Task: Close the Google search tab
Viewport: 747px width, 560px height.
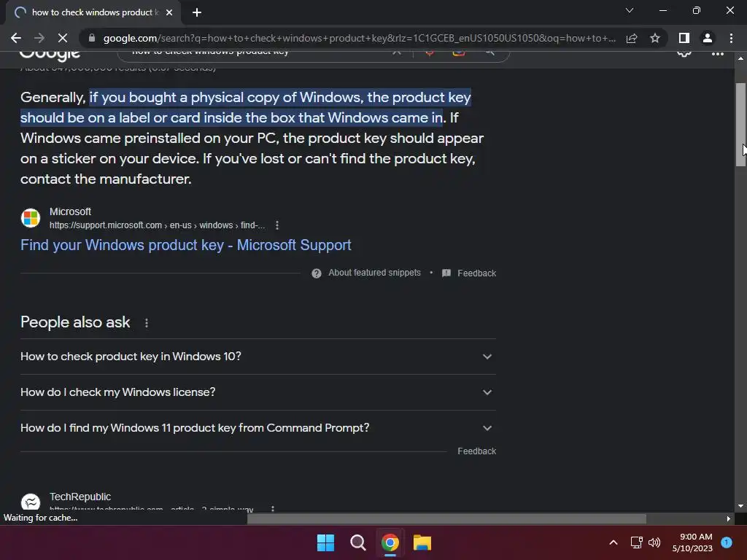Action: (169, 12)
